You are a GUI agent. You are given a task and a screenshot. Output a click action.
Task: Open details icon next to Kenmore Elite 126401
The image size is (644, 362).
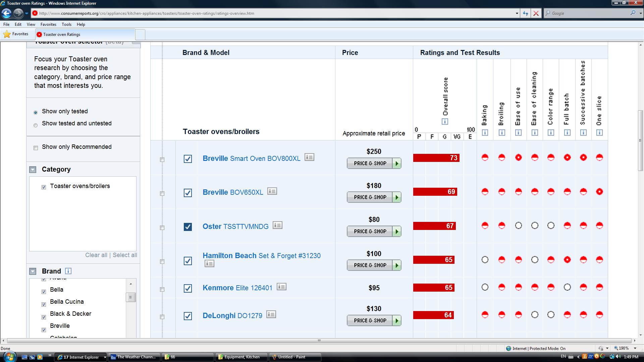click(x=281, y=287)
